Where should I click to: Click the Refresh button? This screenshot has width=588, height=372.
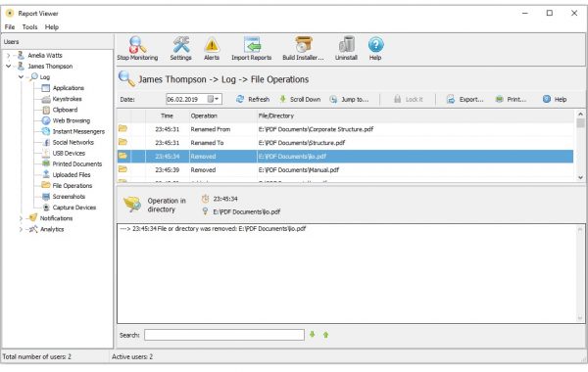pos(253,99)
